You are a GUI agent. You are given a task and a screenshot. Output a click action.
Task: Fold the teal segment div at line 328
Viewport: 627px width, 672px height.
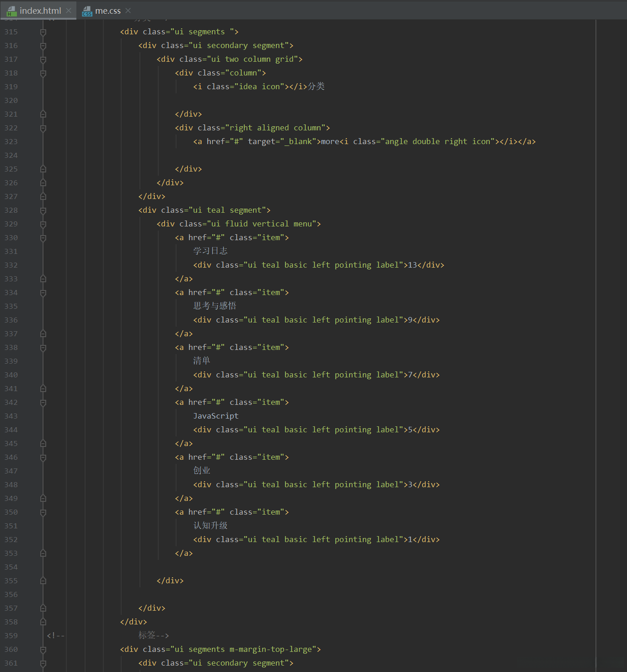click(43, 210)
